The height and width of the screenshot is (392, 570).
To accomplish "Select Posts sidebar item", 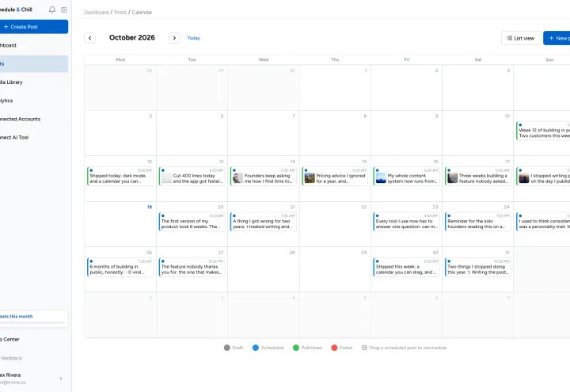I will pos(33,63).
